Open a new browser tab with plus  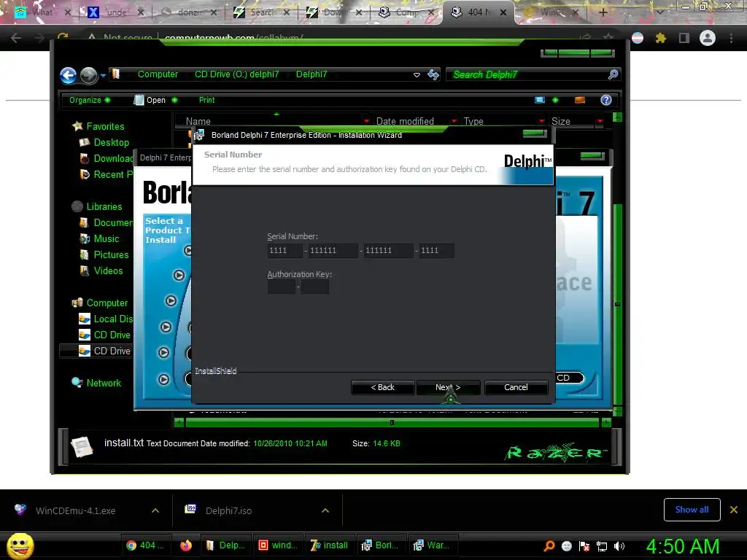click(603, 12)
